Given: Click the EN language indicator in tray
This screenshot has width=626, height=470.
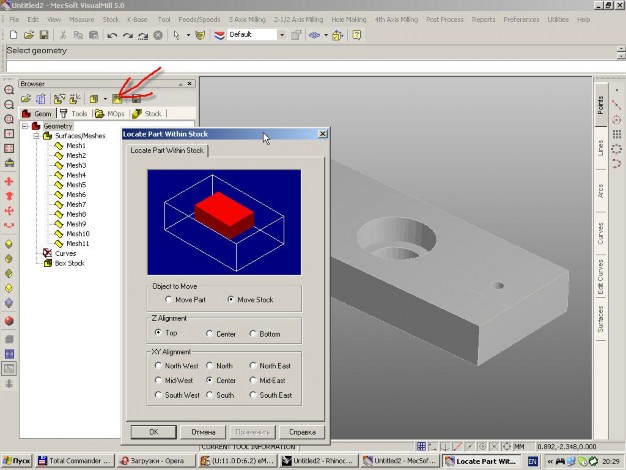Looking at the screenshot, I should [x=533, y=461].
